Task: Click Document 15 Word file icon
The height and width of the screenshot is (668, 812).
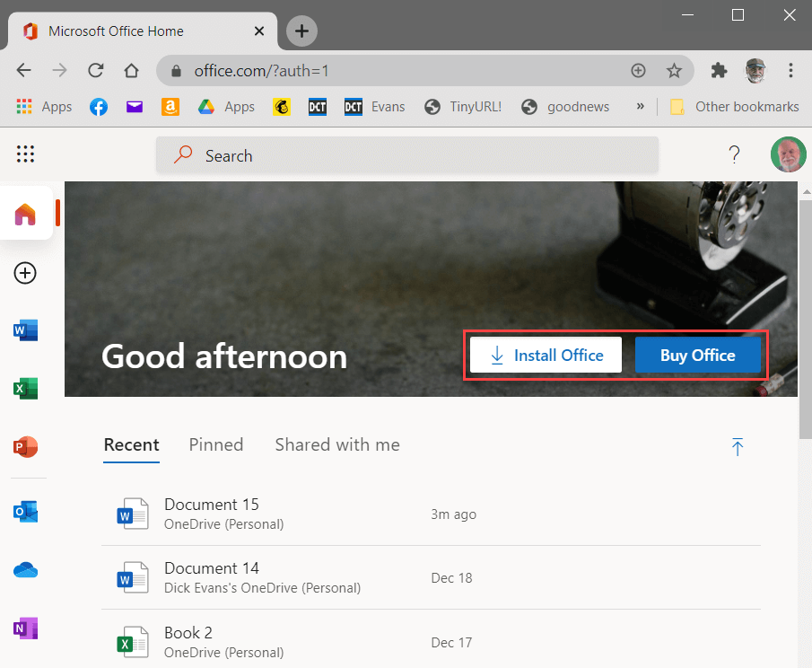Action: click(x=133, y=514)
